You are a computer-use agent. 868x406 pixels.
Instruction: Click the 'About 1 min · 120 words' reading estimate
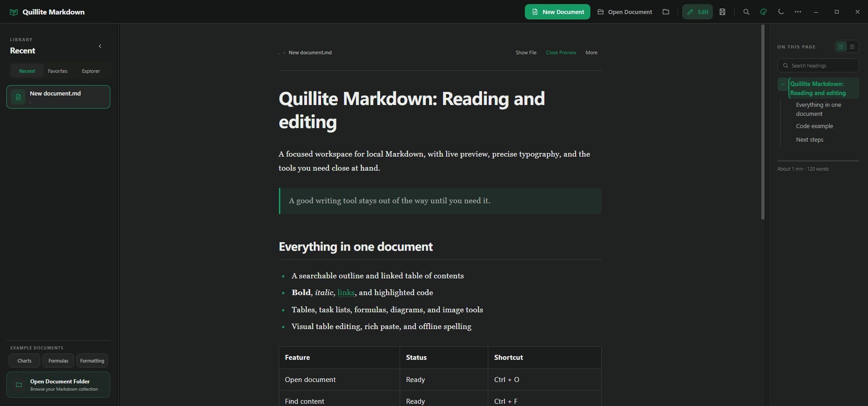tap(803, 169)
